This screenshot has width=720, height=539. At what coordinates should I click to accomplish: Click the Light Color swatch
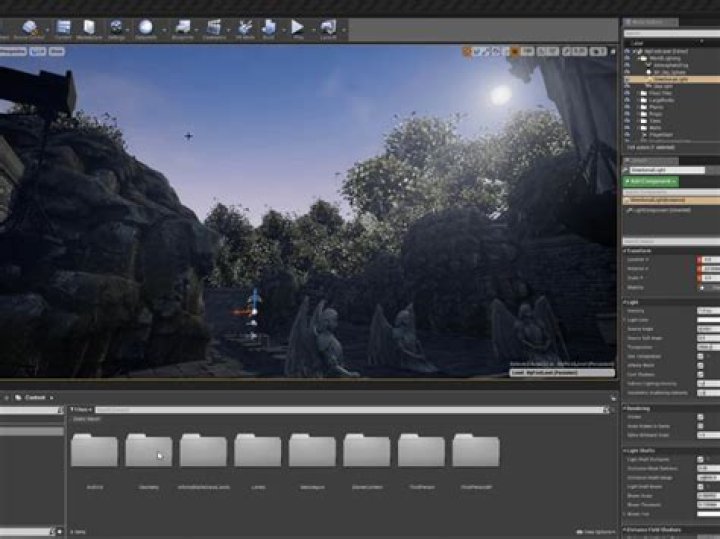(707, 320)
